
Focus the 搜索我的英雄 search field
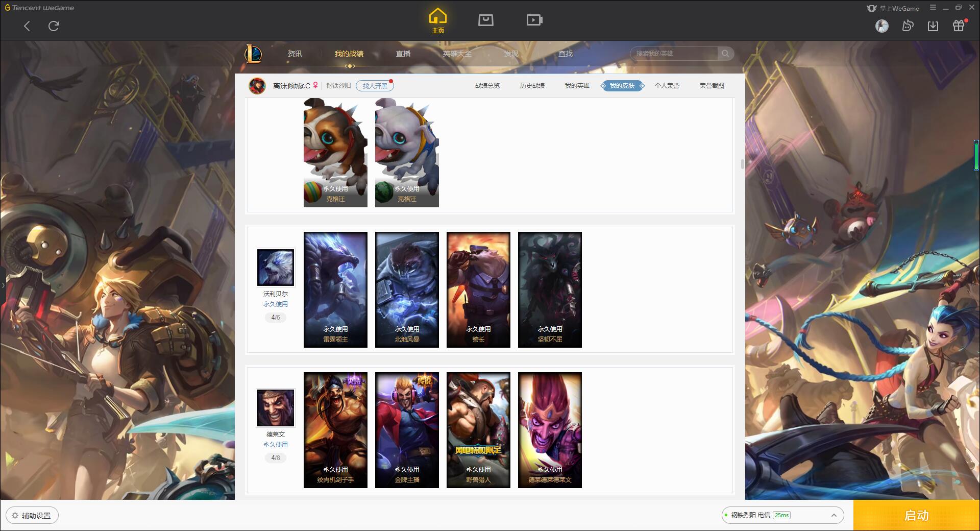[674, 54]
